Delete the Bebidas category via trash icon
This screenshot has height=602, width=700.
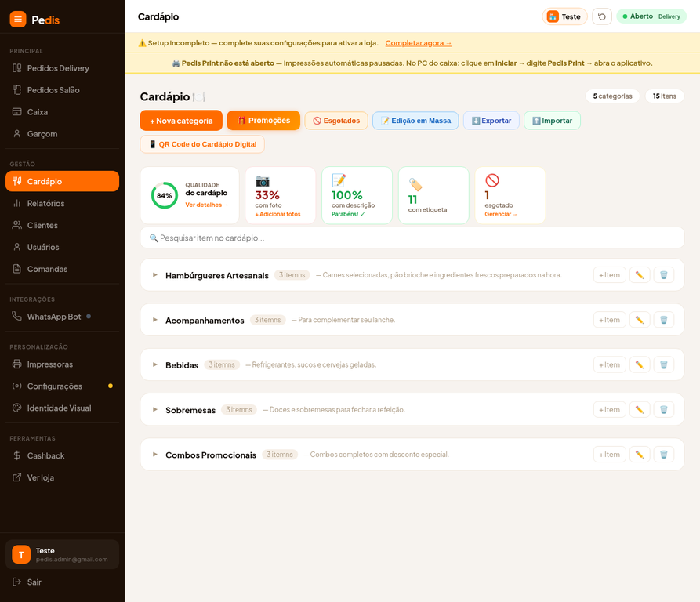(663, 364)
